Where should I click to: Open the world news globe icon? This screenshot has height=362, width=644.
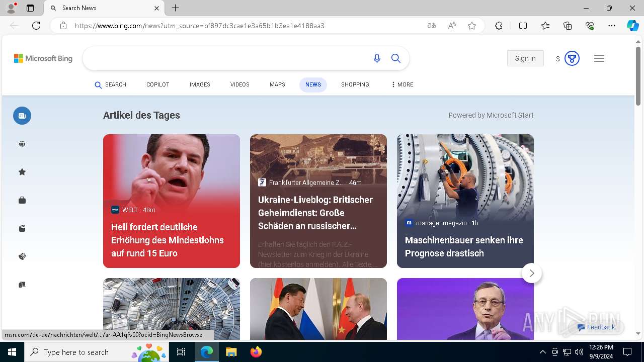click(22, 144)
